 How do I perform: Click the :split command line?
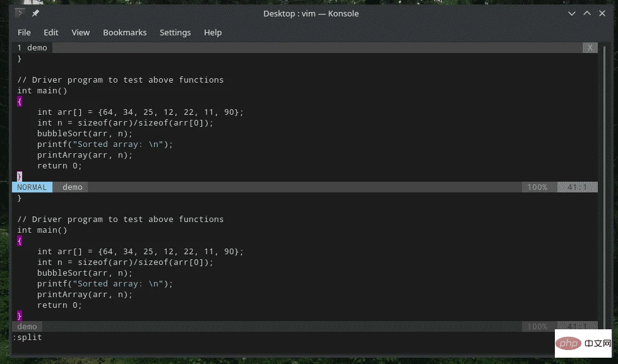click(x=28, y=338)
